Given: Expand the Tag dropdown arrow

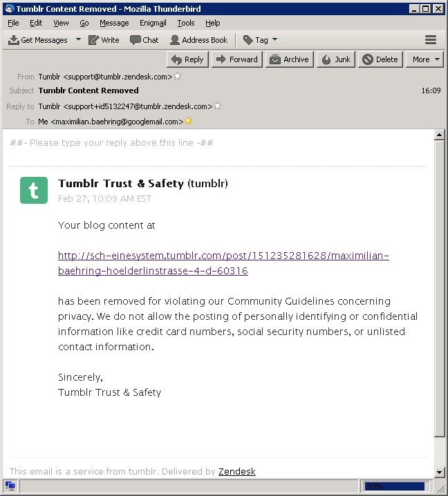Looking at the screenshot, I should 275,40.
